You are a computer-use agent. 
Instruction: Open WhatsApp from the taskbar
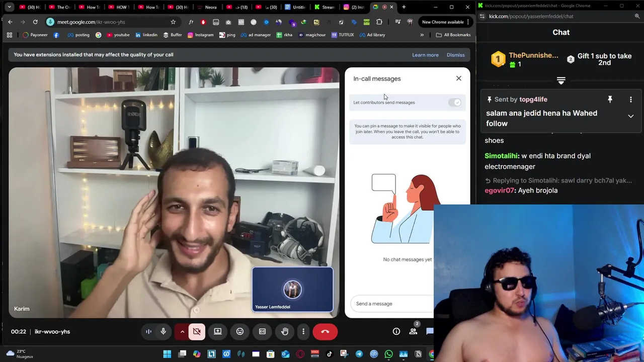tap(388, 354)
